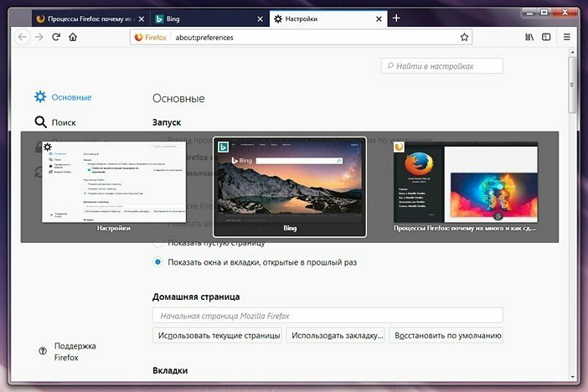The width and height of the screenshot is (588, 392).
Task: Click the back navigation arrow
Action: point(23,37)
